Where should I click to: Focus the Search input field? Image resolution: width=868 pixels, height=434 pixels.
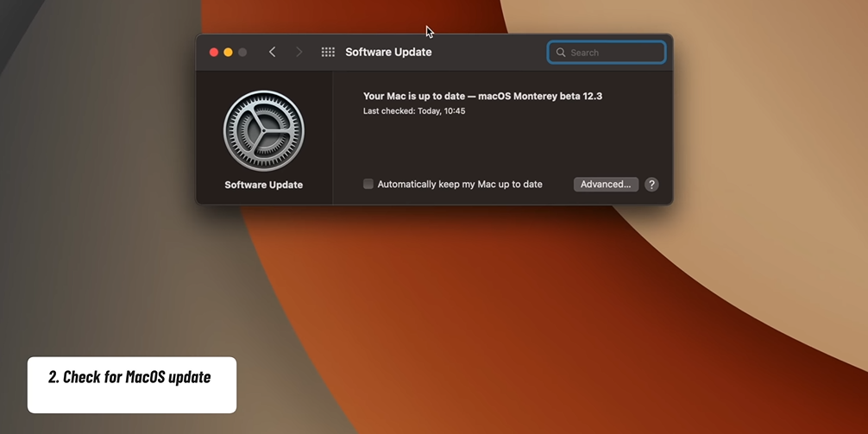(607, 53)
